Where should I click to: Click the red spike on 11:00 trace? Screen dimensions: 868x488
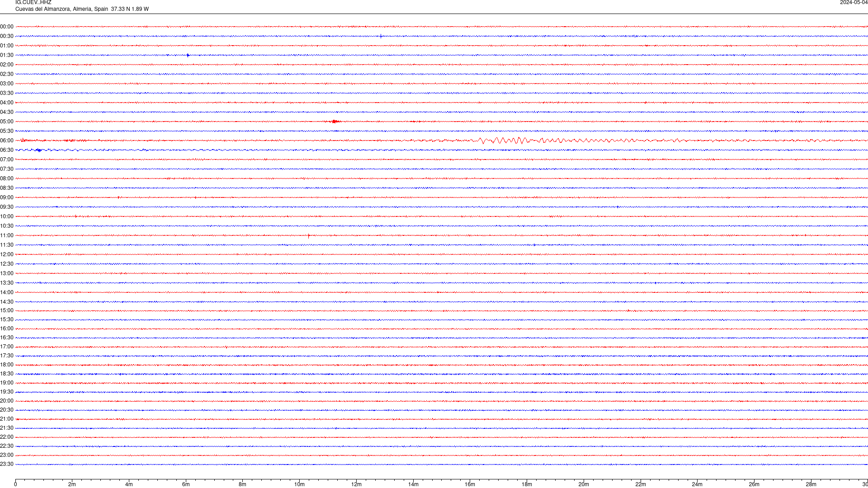click(x=309, y=235)
